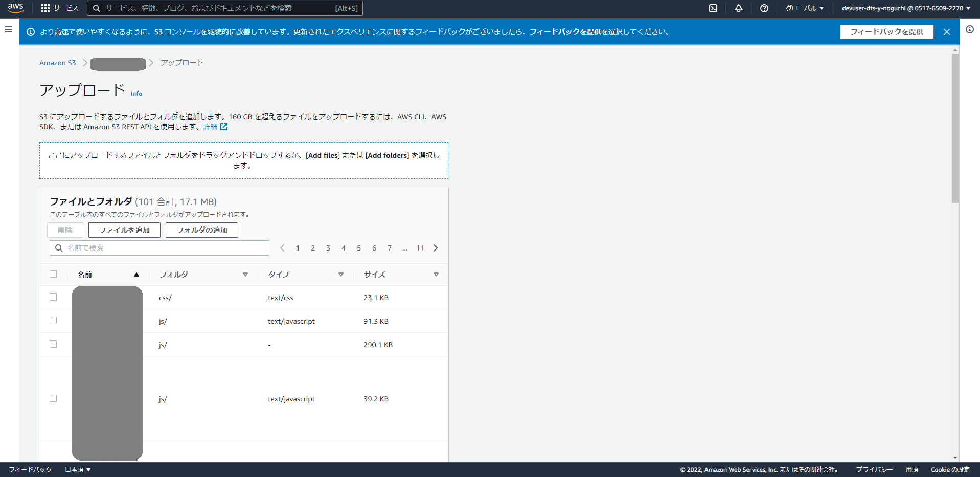Viewport: 980px width, 477px height.
Task: Click the フィードバックを提供 button
Action: [x=887, y=32]
